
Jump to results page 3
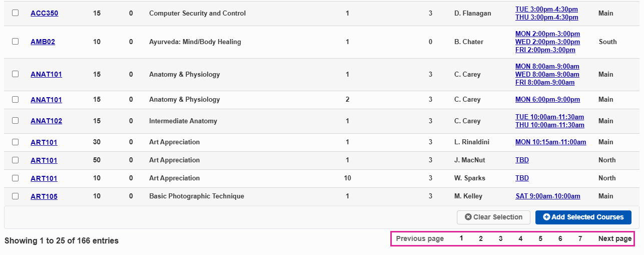500,238
